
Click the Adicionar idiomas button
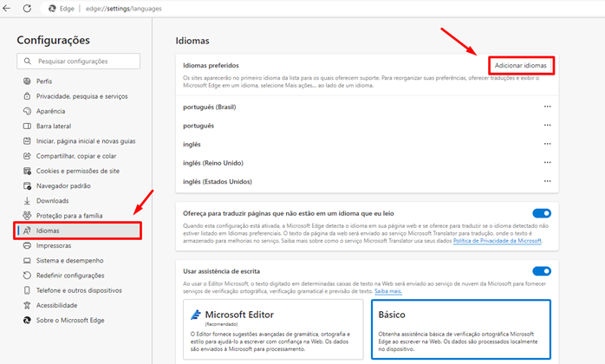[x=521, y=66]
